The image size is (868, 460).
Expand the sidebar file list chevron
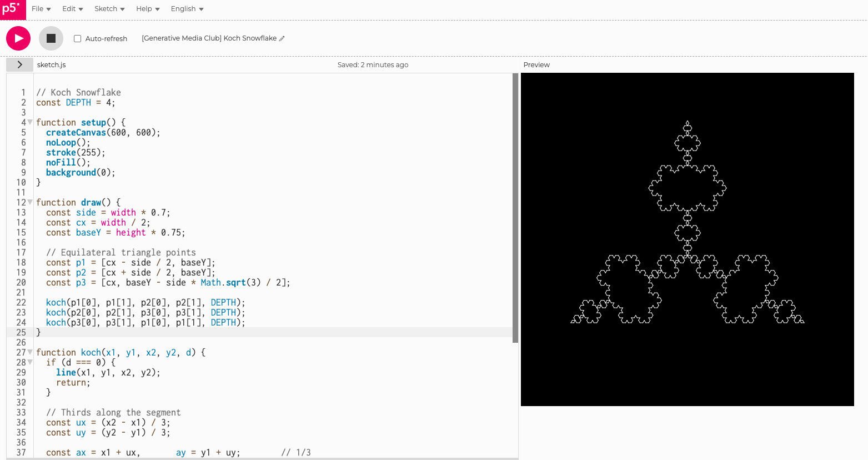[x=20, y=64]
